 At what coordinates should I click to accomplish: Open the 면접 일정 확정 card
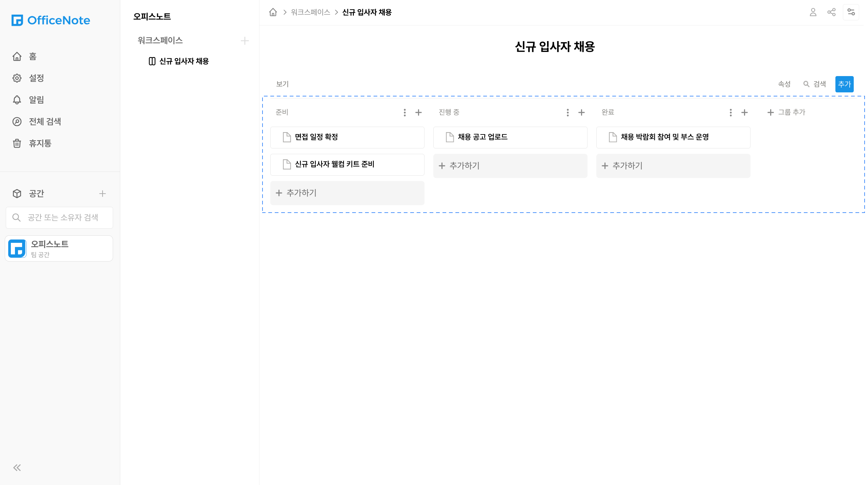click(347, 137)
